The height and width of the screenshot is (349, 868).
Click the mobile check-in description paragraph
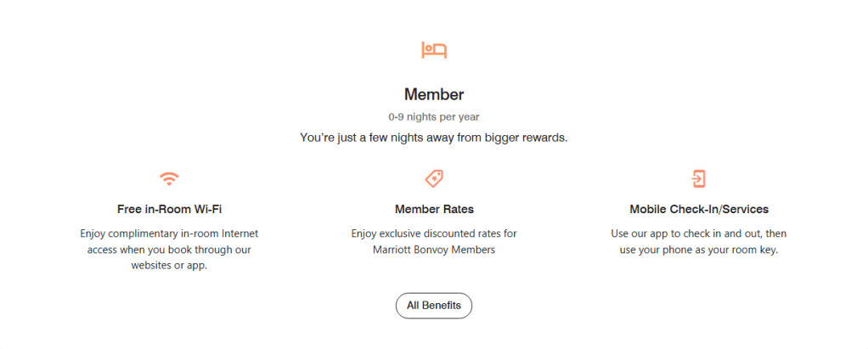pos(699,242)
